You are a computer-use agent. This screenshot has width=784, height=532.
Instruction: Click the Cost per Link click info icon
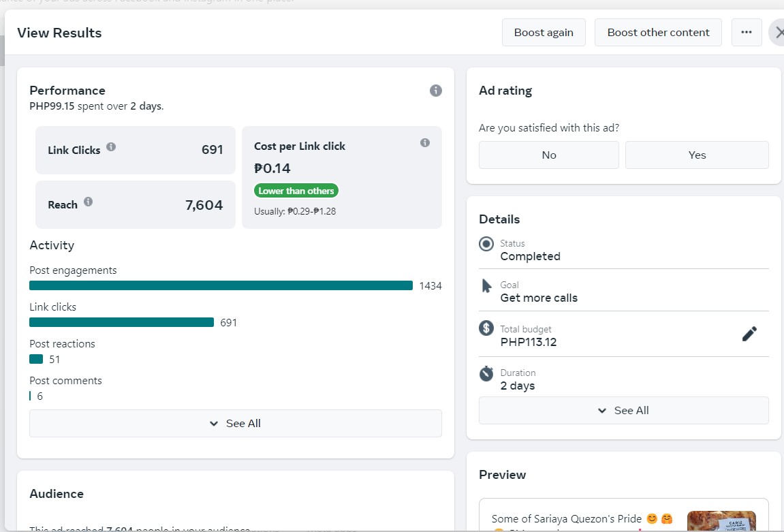(x=425, y=142)
